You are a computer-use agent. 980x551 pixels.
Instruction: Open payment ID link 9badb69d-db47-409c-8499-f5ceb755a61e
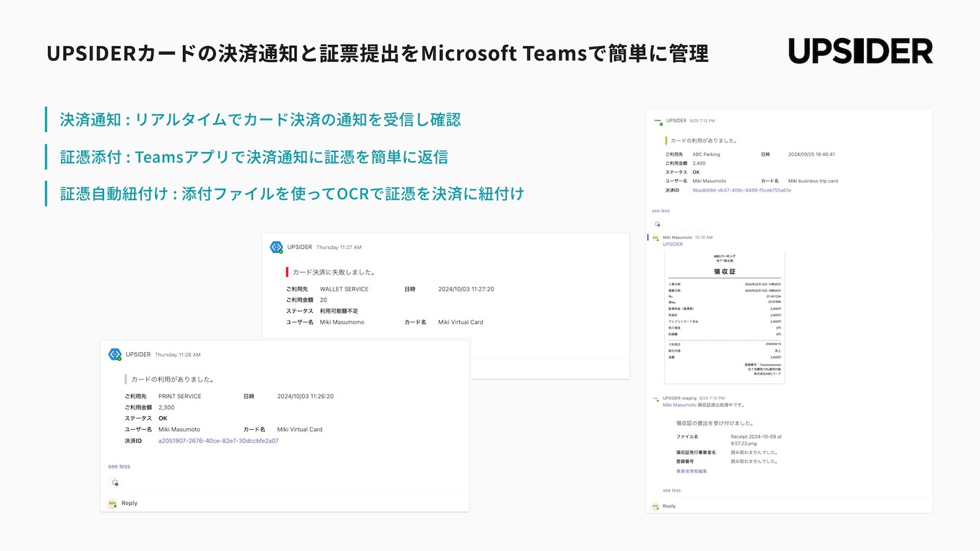(x=742, y=190)
